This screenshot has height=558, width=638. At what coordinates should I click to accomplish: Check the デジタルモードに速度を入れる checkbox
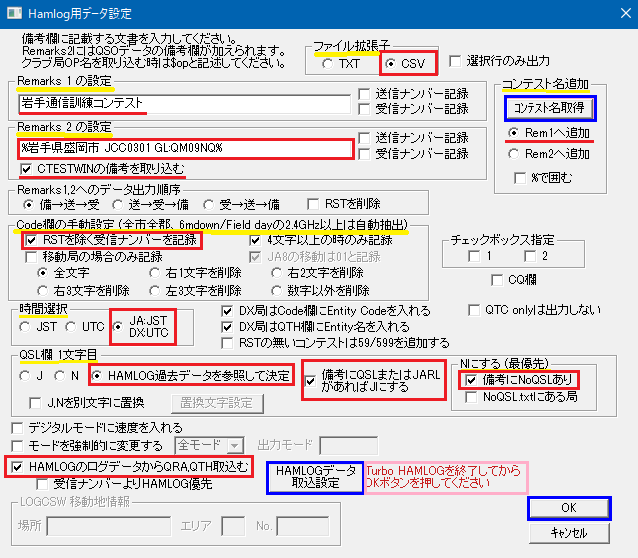(x=17, y=428)
